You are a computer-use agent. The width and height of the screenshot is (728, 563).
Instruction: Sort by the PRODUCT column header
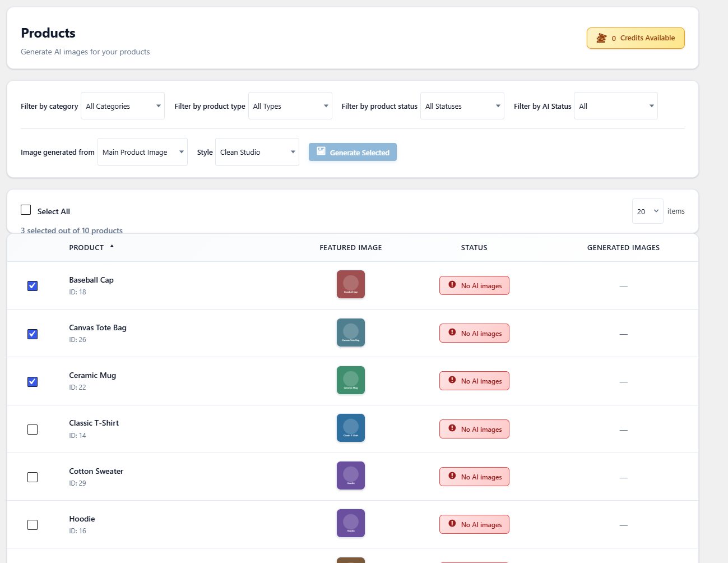(86, 247)
